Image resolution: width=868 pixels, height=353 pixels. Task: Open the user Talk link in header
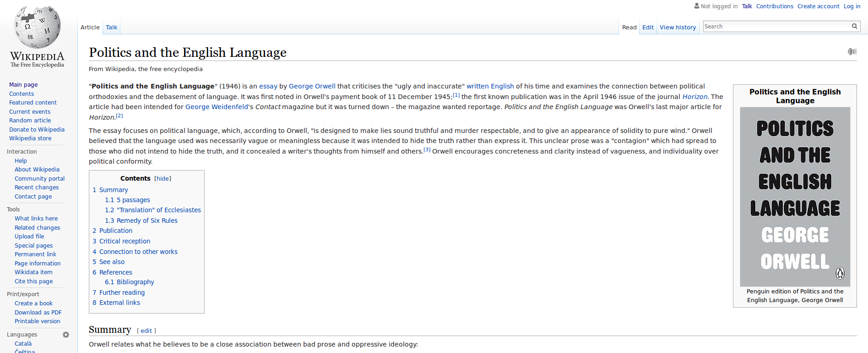click(x=747, y=6)
